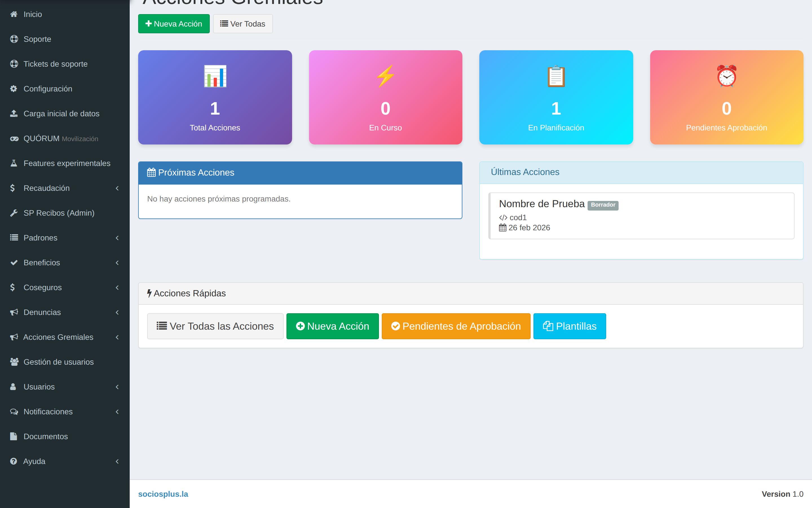Click the Total Acciones label
Image resolution: width=812 pixels, height=508 pixels.
coord(215,128)
